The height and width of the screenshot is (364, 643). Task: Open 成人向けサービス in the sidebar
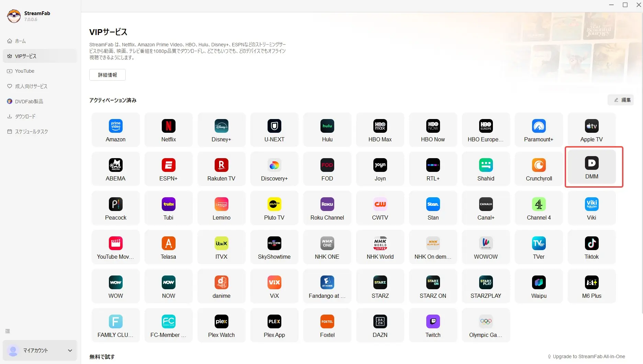[x=40, y=86]
